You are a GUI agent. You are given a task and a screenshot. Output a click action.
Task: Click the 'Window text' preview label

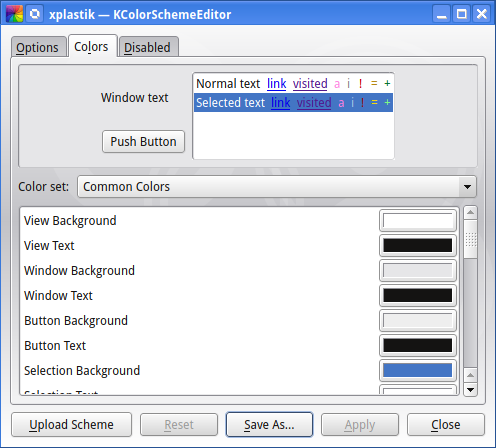pos(135,98)
